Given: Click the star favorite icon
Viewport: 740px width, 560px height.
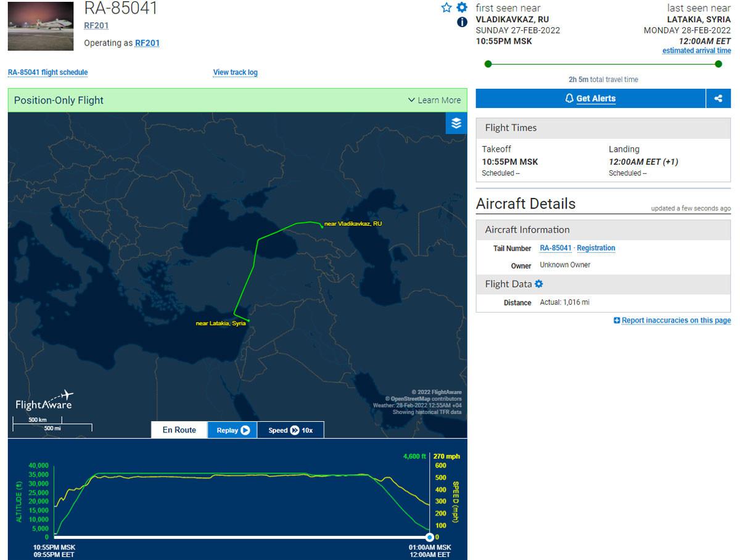Looking at the screenshot, I should coord(446,7).
